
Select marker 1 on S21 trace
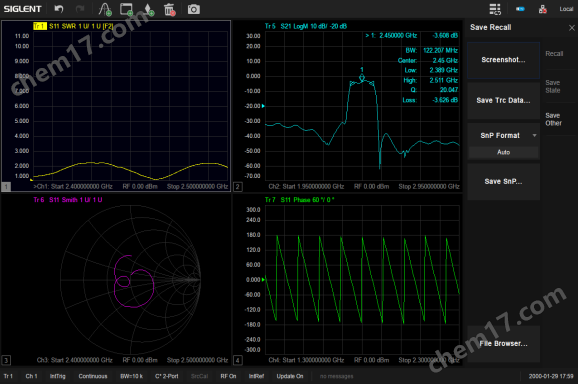pyautogui.click(x=362, y=77)
